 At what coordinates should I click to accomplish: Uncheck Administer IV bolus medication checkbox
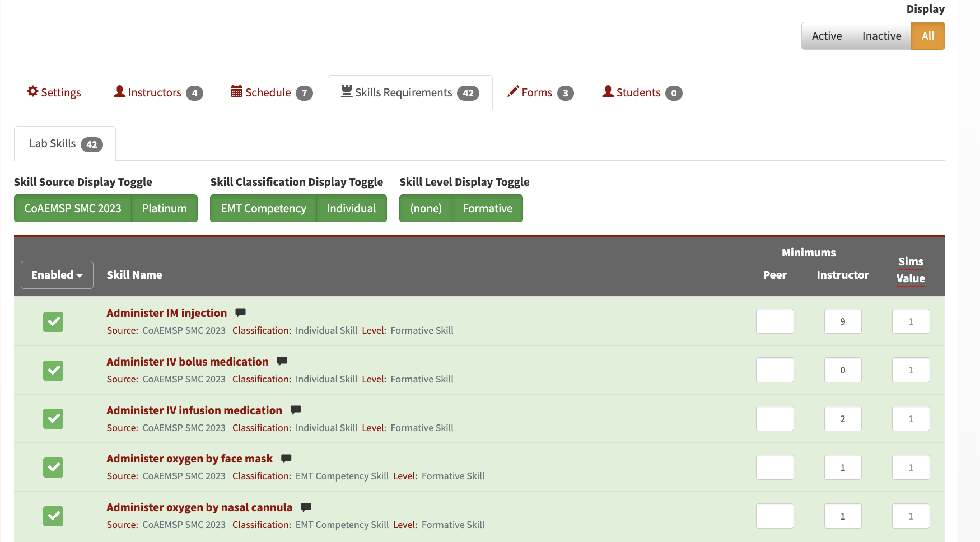(x=53, y=370)
